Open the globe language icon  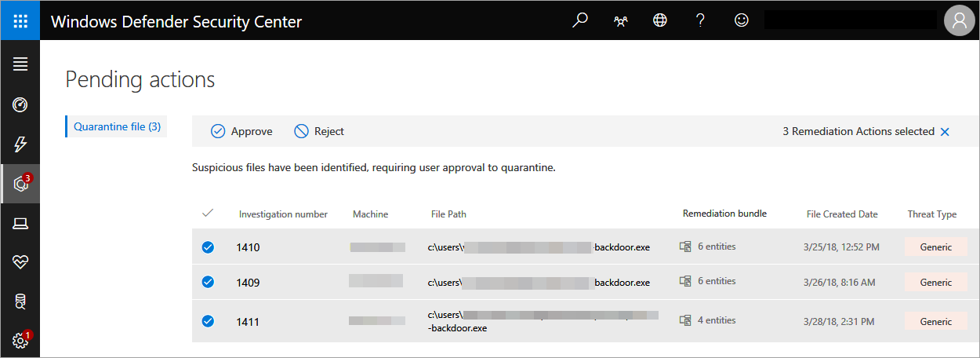660,21
